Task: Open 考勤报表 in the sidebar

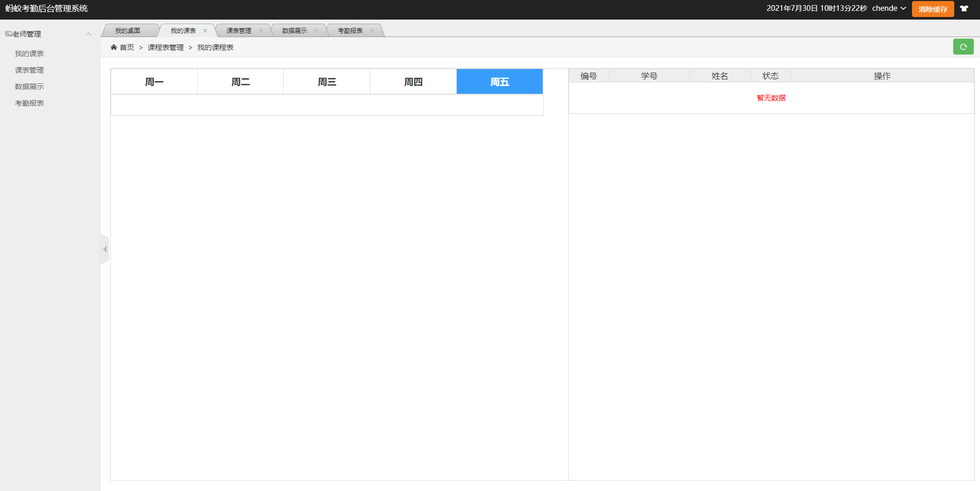Action: point(29,103)
